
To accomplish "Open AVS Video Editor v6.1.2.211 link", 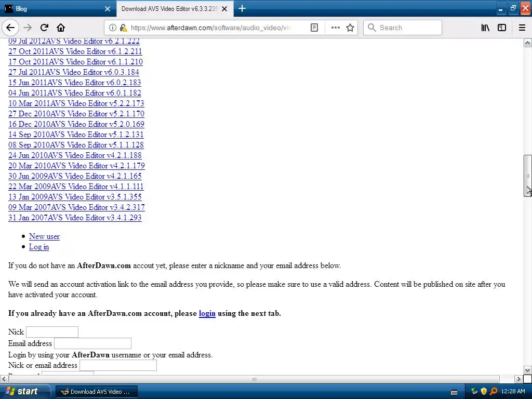I will [x=75, y=51].
